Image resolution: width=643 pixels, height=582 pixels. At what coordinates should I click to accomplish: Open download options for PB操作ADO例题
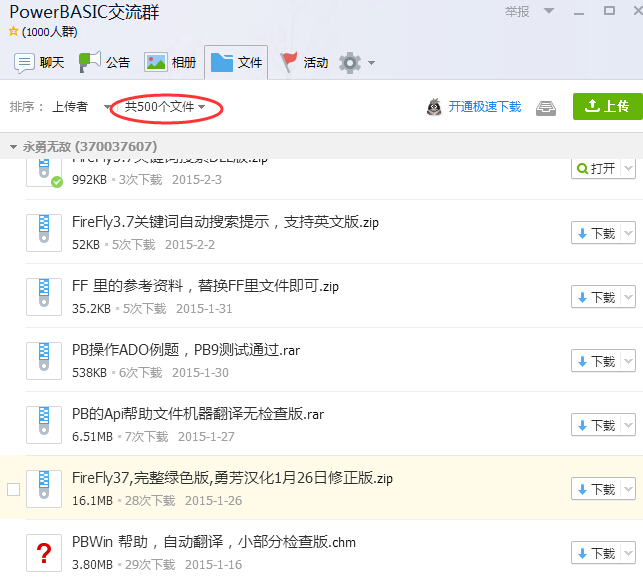pos(628,361)
